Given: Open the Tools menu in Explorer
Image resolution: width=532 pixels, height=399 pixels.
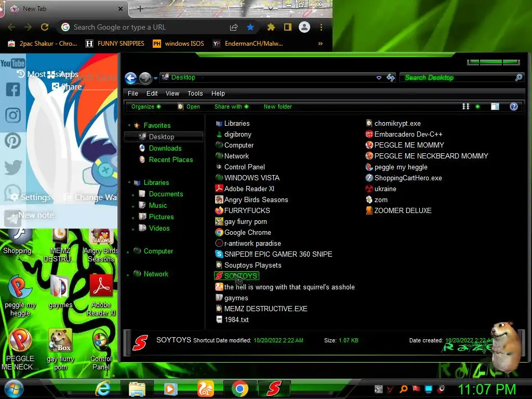Looking at the screenshot, I should pos(195,94).
